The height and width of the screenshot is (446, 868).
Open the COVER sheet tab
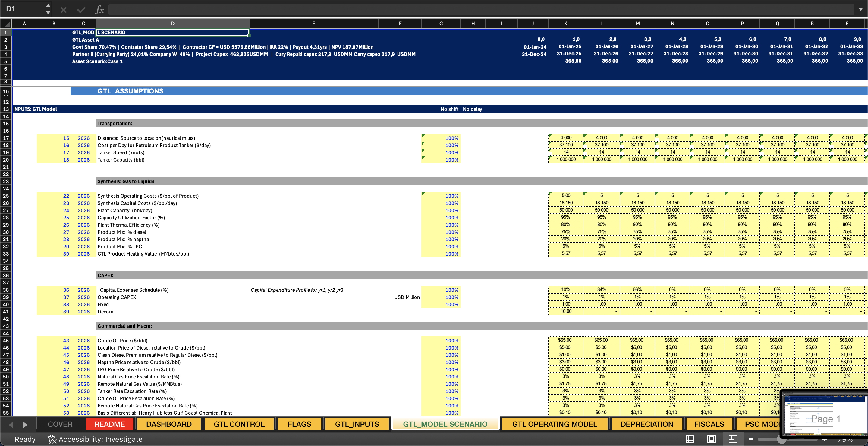(60, 424)
